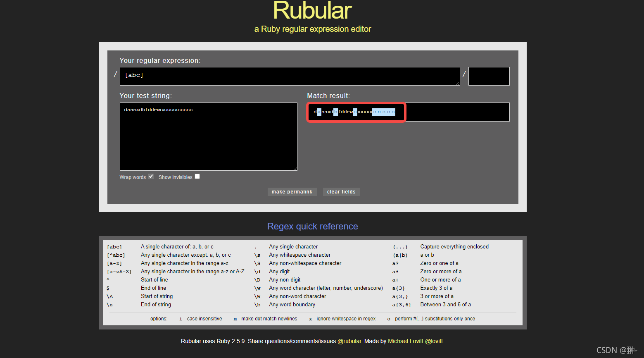
Task: Open the Michael Lovitt link
Action: coord(406,341)
